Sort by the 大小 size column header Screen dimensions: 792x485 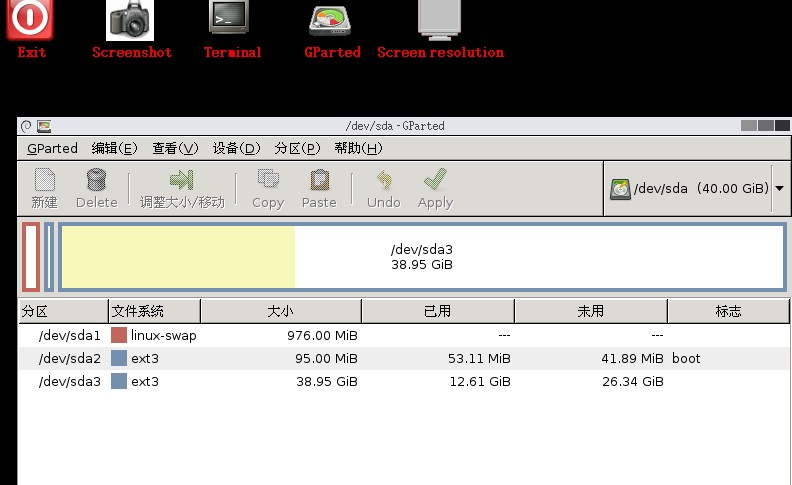click(281, 311)
